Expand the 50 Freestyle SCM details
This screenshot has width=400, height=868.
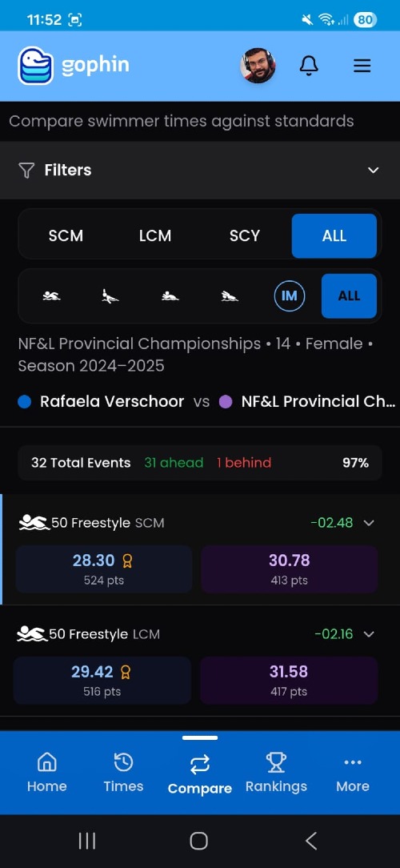pos(369,523)
